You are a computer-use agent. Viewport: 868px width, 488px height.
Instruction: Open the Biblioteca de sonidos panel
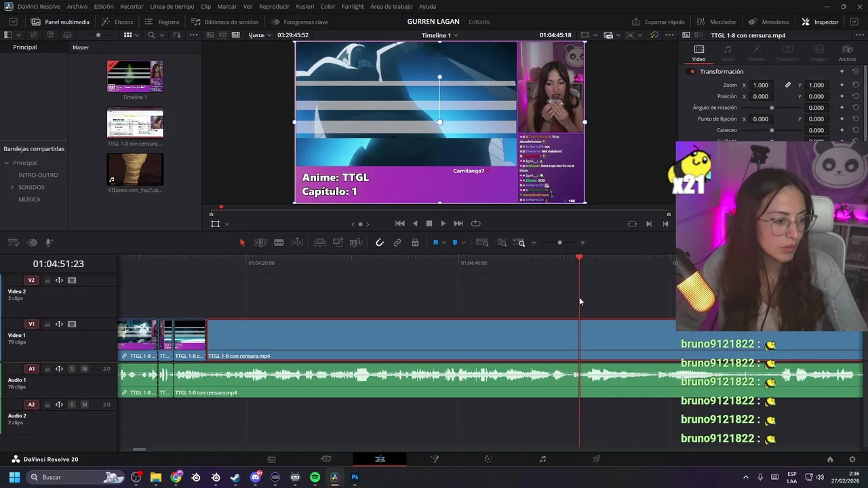coord(224,22)
